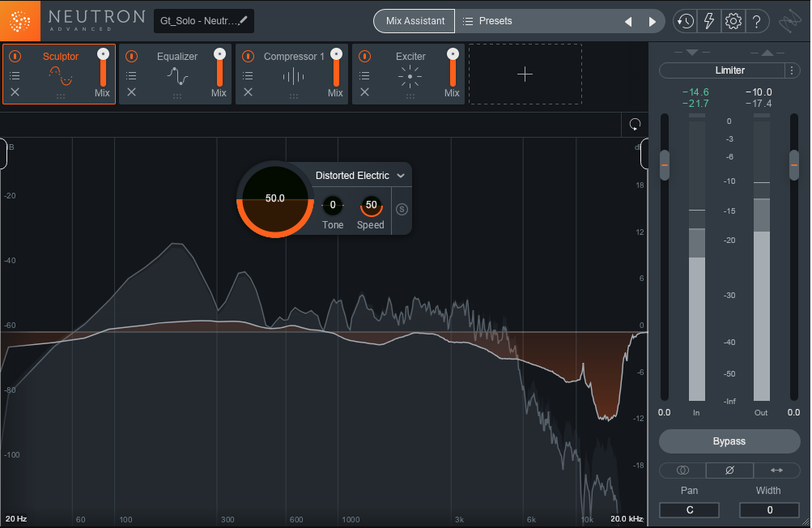Open Equalizer module preset list icon
This screenshot has height=528, width=812.
131,75
